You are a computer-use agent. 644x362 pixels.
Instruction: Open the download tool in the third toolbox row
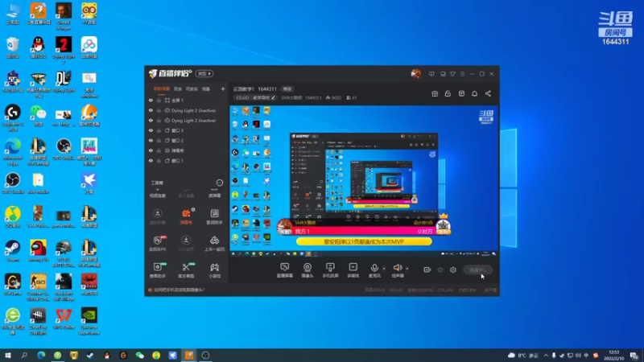click(x=186, y=243)
